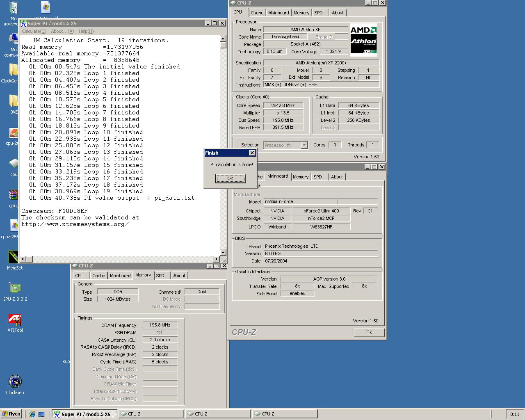Open Memory tab in the Mainboard CPU-Z window
This screenshot has height=420, width=525.
[x=301, y=177]
